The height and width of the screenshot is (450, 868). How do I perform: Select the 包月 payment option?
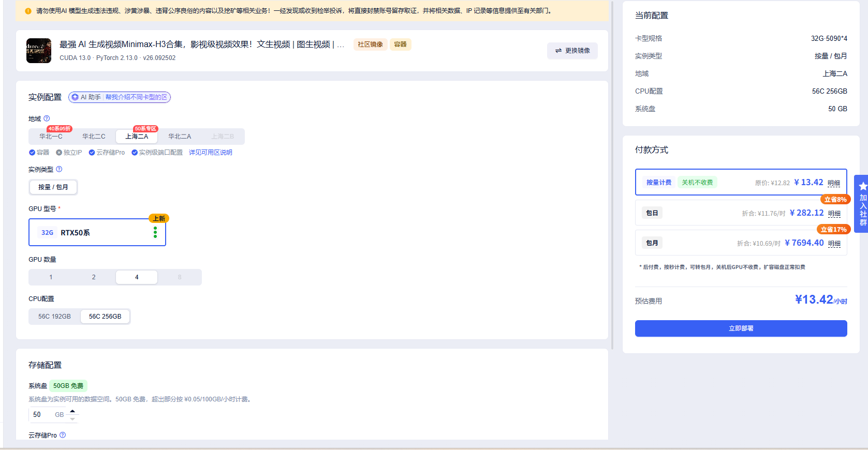(x=741, y=243)
